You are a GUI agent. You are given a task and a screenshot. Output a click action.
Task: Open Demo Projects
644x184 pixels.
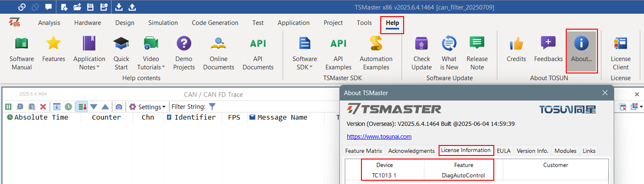pos(184,53)
